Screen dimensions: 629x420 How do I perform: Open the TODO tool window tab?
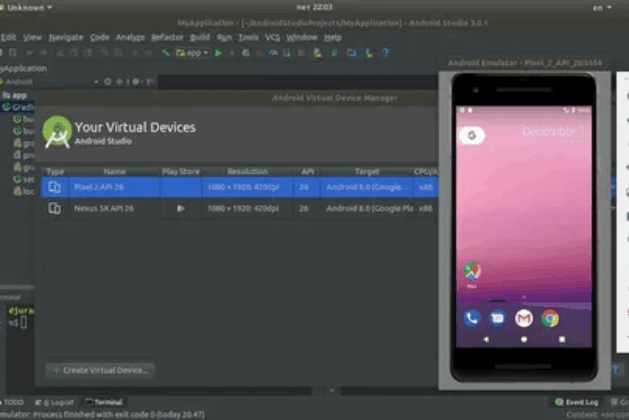coord(13,402)
